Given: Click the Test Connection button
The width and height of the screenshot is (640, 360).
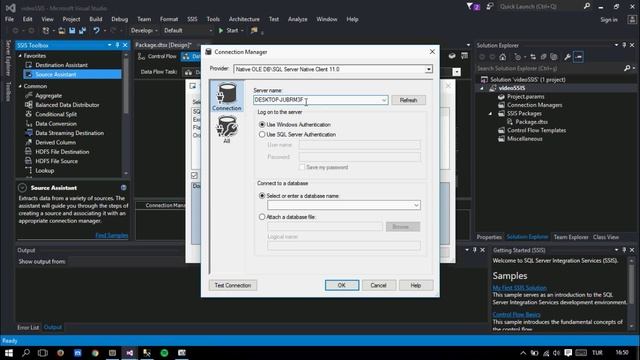Looking at the screenshot, I should point(233,285).
